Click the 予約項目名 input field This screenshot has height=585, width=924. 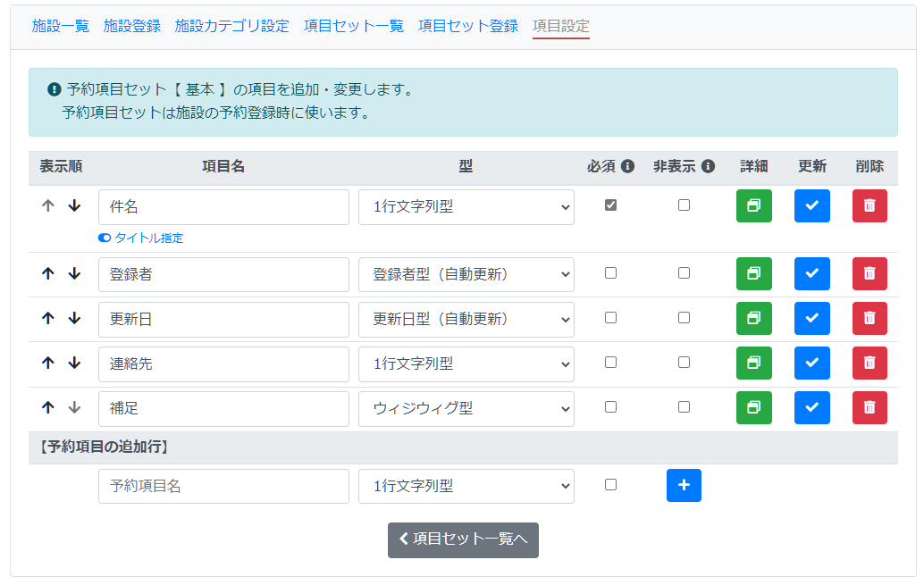(224, 486)
